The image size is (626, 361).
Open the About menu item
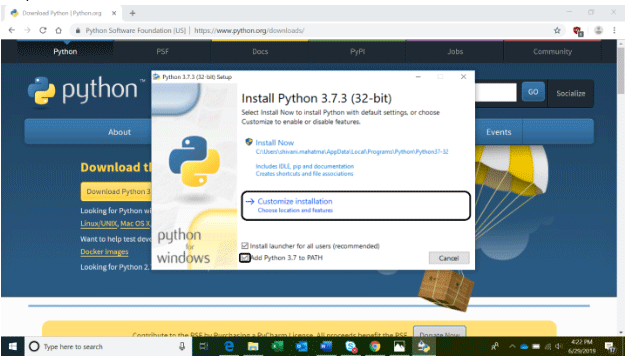pos(119,132)
